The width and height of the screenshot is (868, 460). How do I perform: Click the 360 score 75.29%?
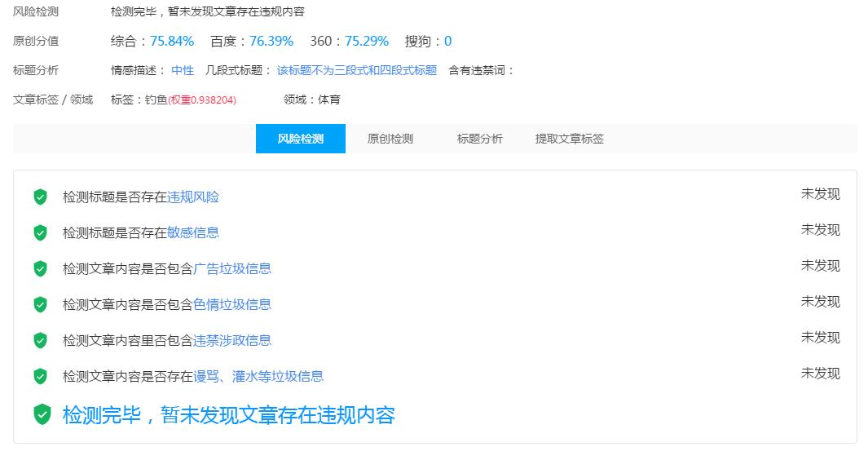click(367, 41)
